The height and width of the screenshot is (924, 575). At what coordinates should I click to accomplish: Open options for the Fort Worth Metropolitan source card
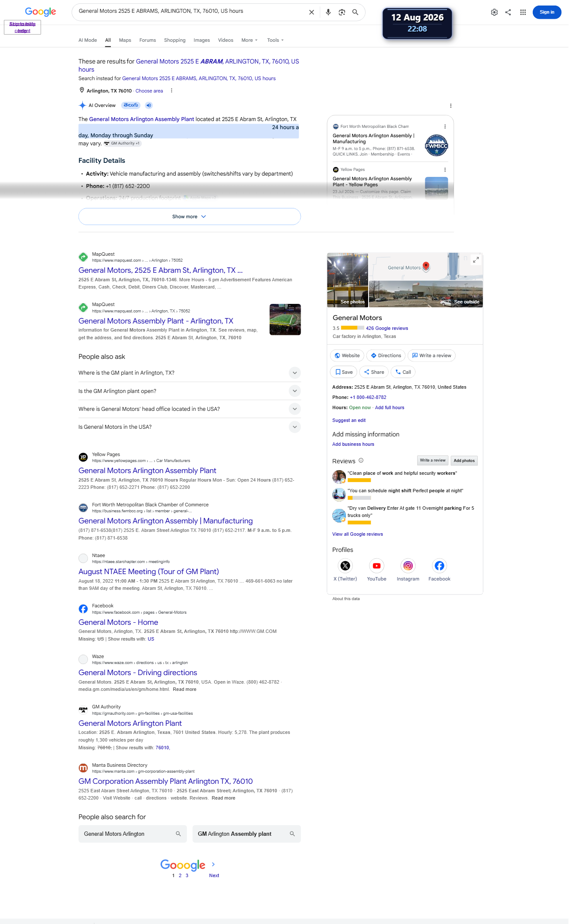click(445, 127)
